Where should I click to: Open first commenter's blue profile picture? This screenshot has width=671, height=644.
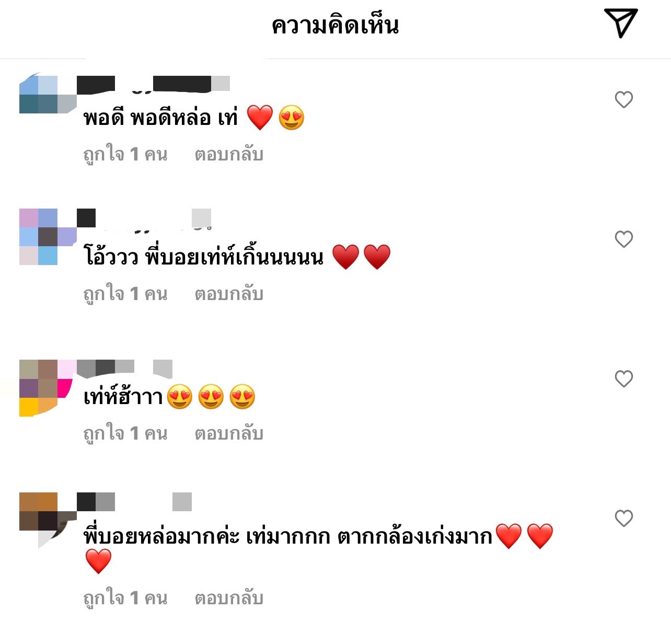pyautogui.click(x=48, y=94)
